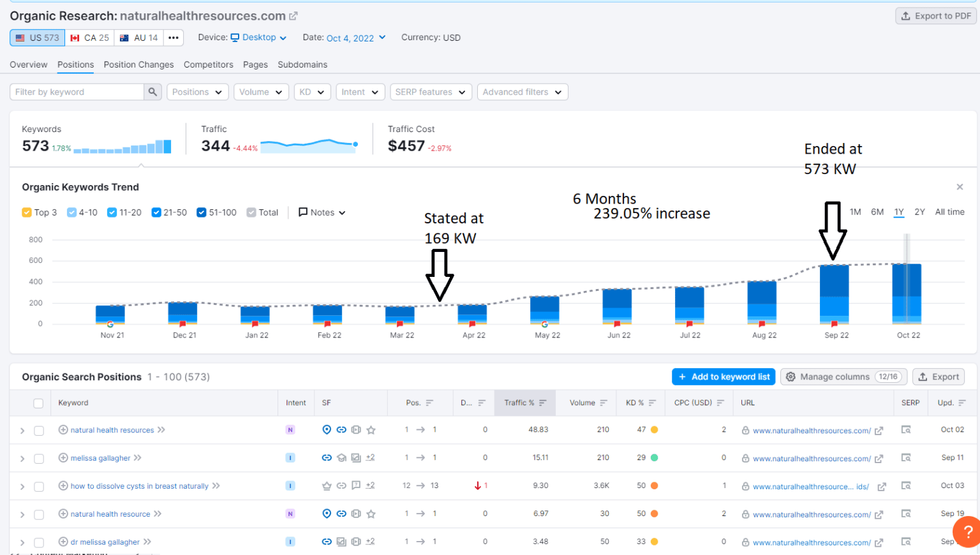
Task: Click Add to keyword list button
Action: (x=724, y=377)
